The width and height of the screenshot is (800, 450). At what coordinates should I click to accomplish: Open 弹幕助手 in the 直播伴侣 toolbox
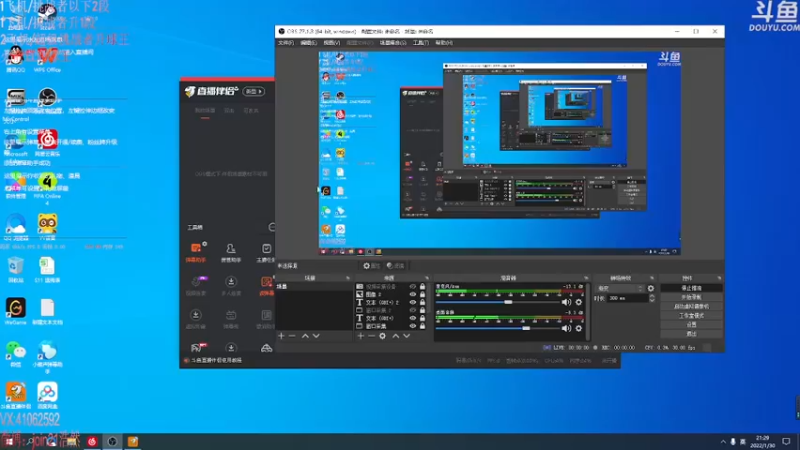click(196, 253)
